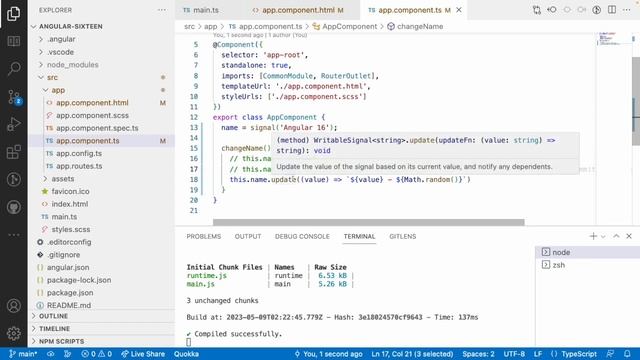Collapse the src folder
The image size is (640, 360).
[x=52, y=77]
